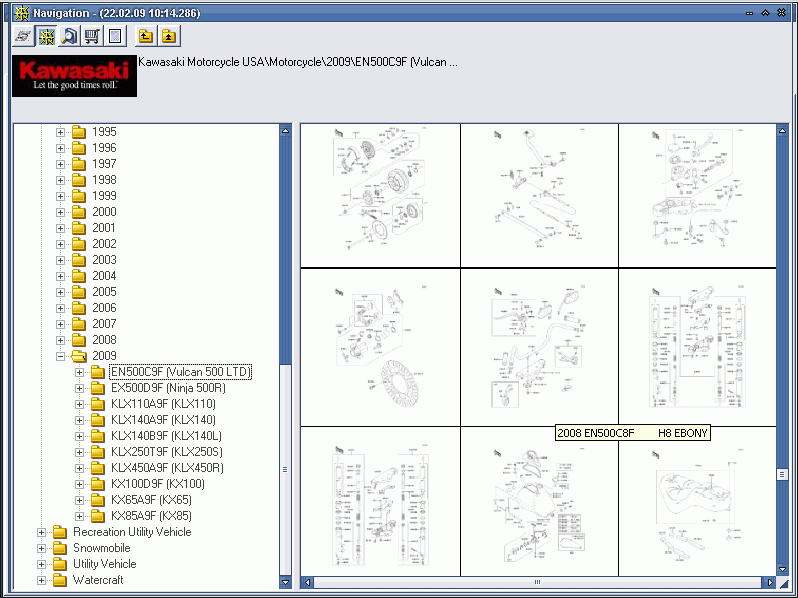Screen dimensions: 798x598
Task: Select the 2006 tree row
Action: (104, 308)
